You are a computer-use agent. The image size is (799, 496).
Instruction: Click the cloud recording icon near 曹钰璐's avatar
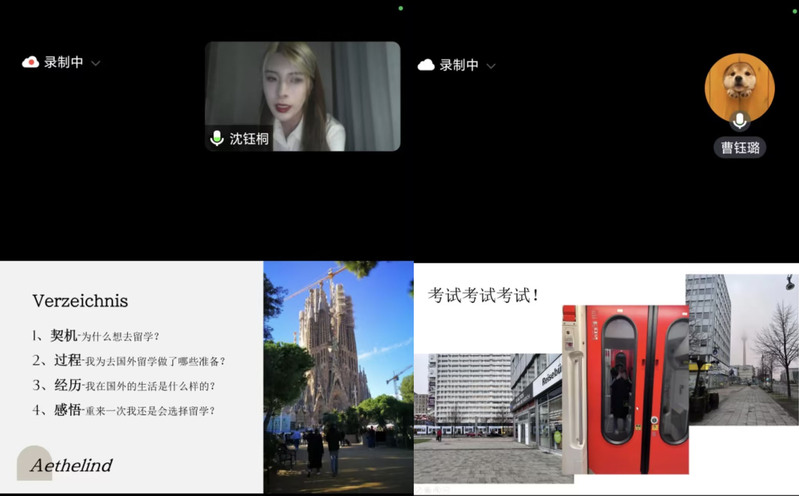[426, 65]
